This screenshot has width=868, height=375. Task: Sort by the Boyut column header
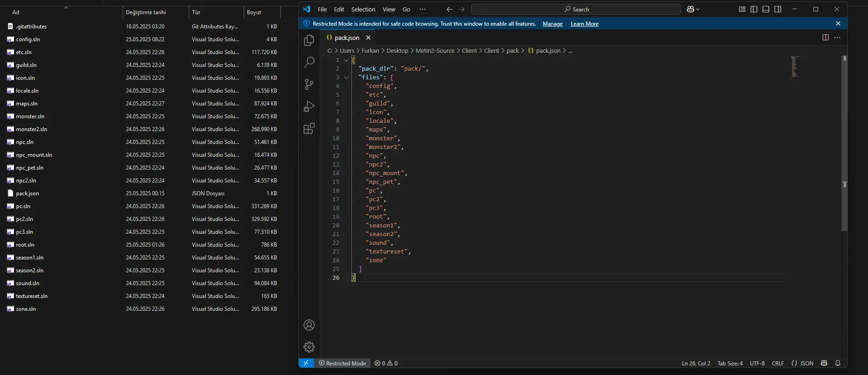coord(262,12)
